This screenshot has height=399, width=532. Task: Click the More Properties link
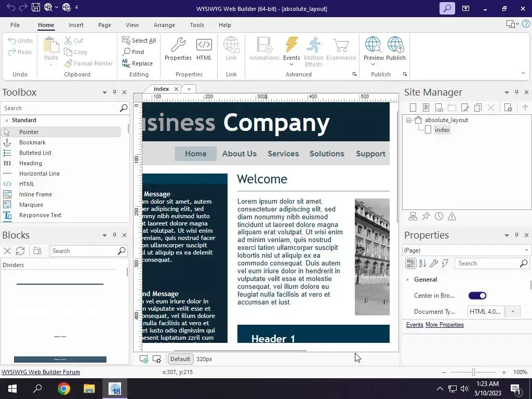pos(445,325)
